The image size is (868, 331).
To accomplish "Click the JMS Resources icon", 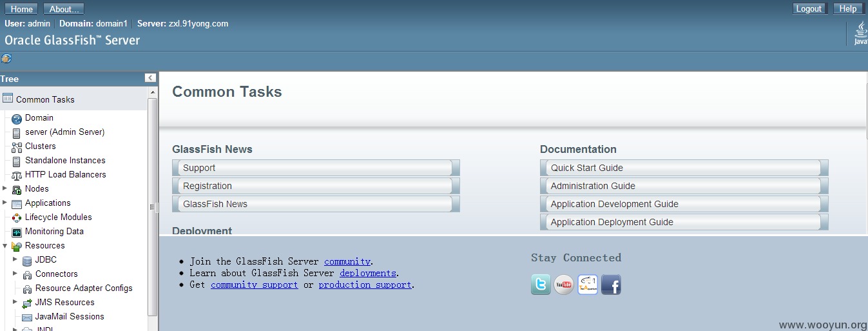I will (27, 303).
